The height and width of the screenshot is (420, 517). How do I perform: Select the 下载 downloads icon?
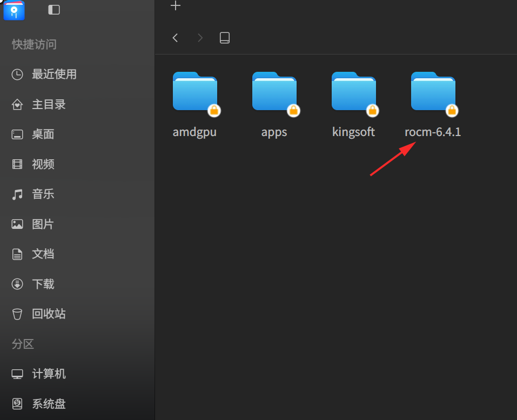17,284
